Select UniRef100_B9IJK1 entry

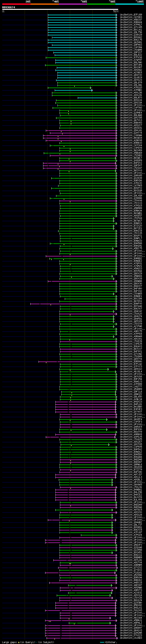coord(131,30)
